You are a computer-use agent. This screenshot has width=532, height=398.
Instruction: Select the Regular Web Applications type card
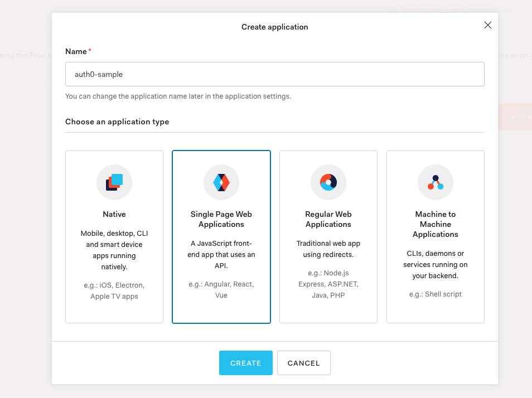coord(328,237)
